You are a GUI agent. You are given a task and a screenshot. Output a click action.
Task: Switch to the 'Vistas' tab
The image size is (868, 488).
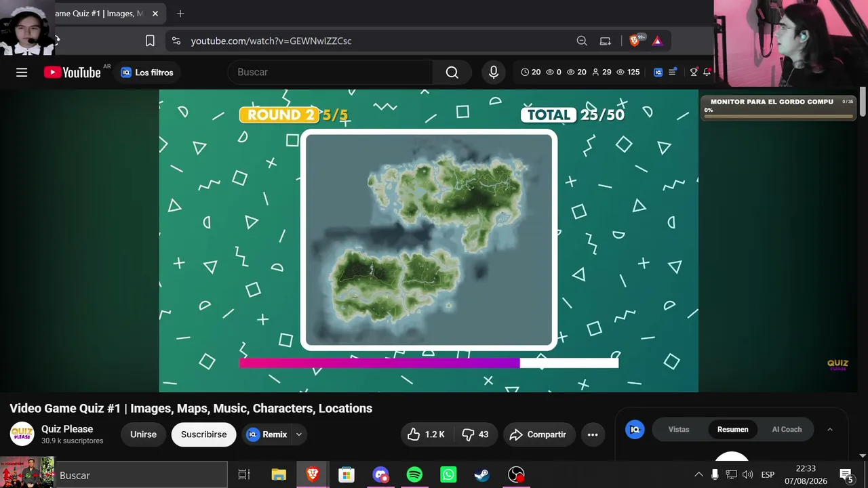coord(679,430)
